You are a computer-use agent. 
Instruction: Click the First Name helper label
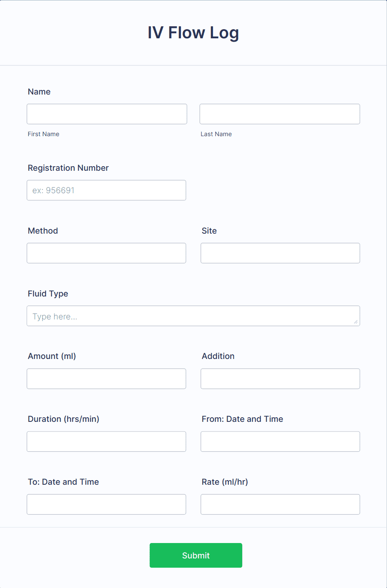43,134
